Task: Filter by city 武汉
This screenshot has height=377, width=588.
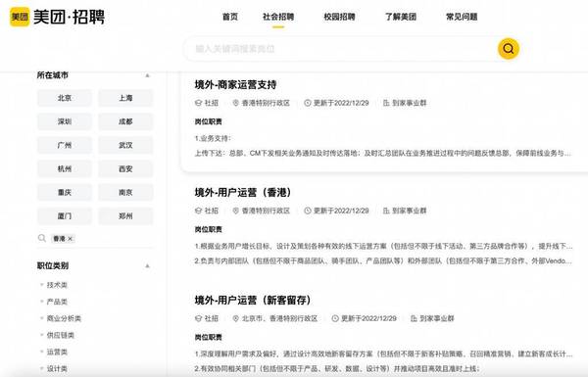Action: click(x=125, y=145)
